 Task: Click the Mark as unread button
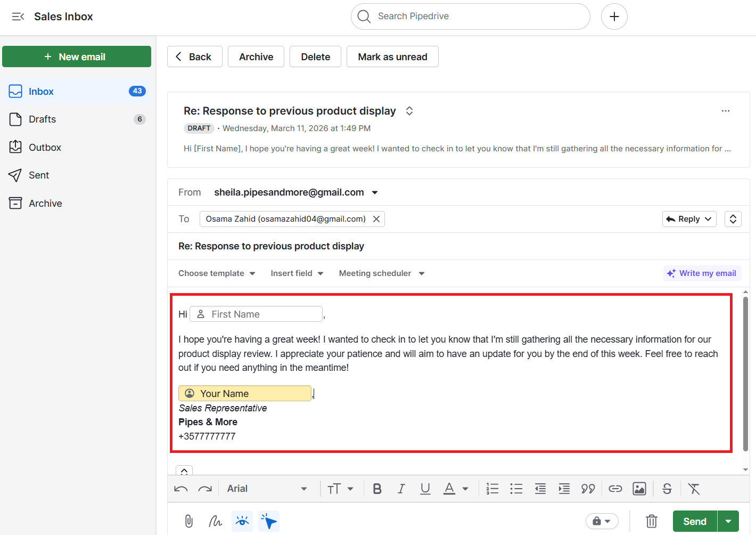(x=392, y=56)
